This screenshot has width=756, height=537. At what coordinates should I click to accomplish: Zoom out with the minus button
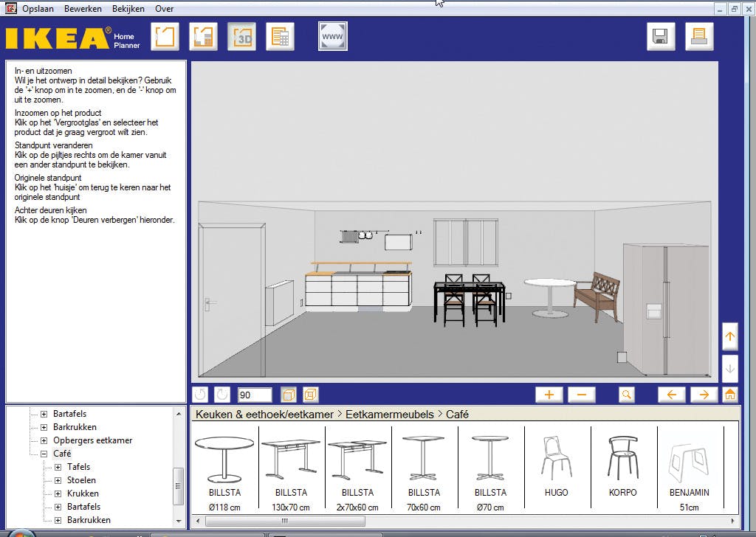[581, 395]
